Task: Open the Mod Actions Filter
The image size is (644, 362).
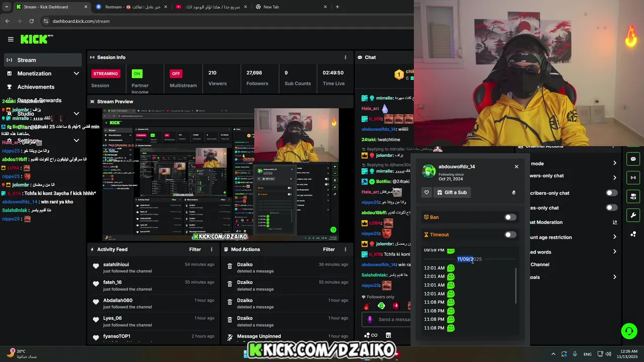Action: click(329, 249)
